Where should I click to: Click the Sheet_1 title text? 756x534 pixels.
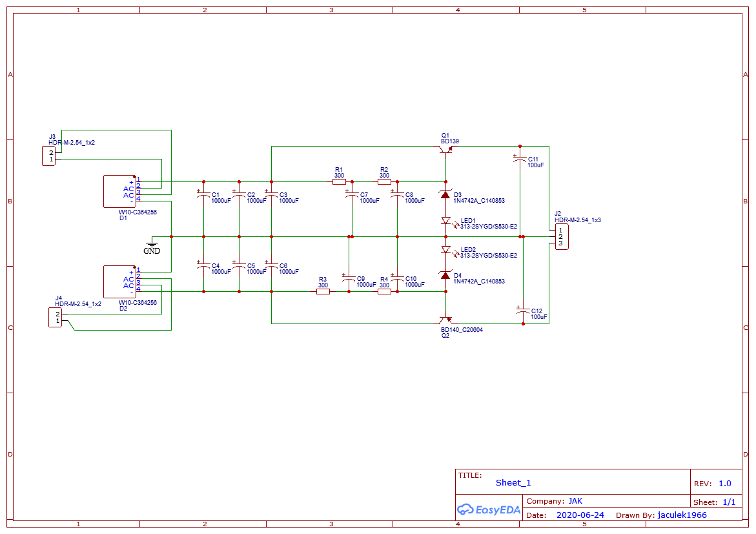513,482
